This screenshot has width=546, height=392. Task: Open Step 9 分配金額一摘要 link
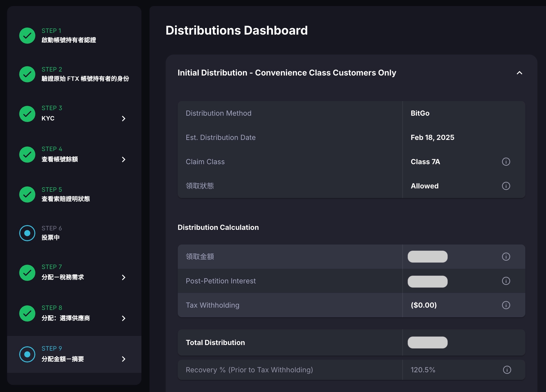(x=63, y=359)
